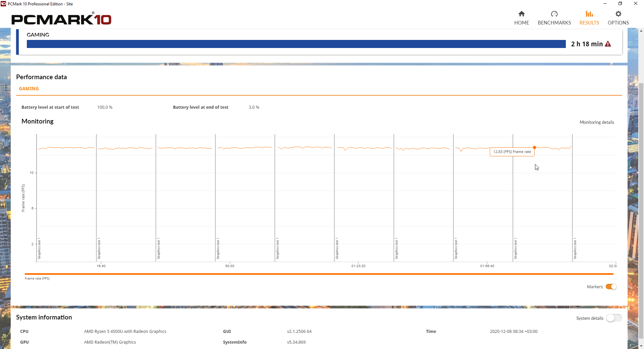The height and width of the screenshot is (349, 644).
Task: Click the System information heading
Action: point(44,317)
